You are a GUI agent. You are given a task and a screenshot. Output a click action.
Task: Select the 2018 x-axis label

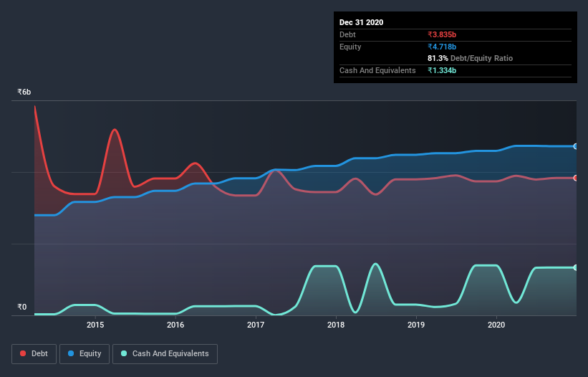pyautogui.click(x=336, y=325)
